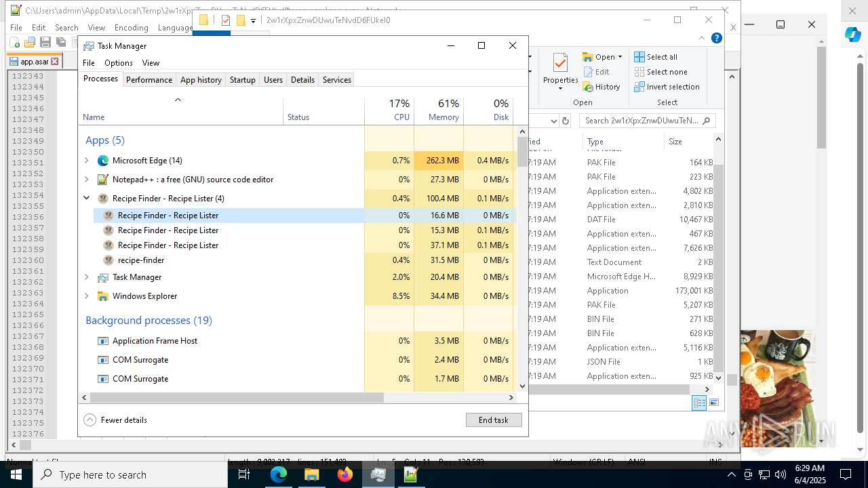Click Explorer horizontal scrollbar thumb

[x=608, y=390]
